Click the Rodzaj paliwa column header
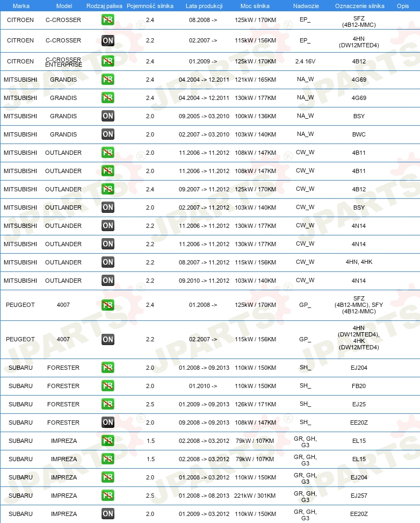The height and width of the screenshot is (523, 420). (x=104, y=6)
